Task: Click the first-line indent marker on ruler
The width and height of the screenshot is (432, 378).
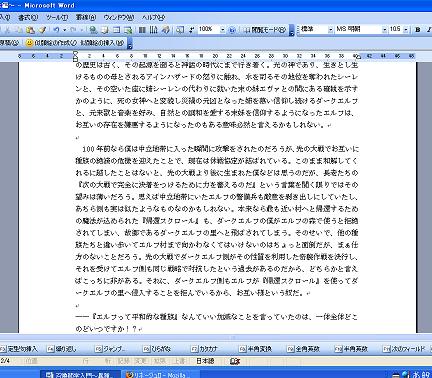Action: pos(76,53)
